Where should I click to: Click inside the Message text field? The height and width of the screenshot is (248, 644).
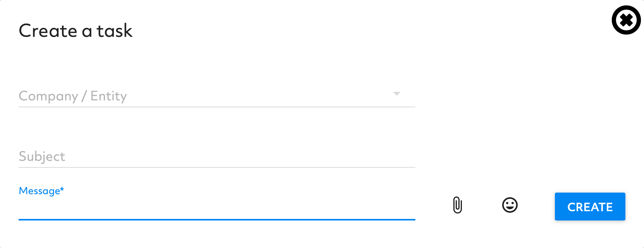(217, 208)
